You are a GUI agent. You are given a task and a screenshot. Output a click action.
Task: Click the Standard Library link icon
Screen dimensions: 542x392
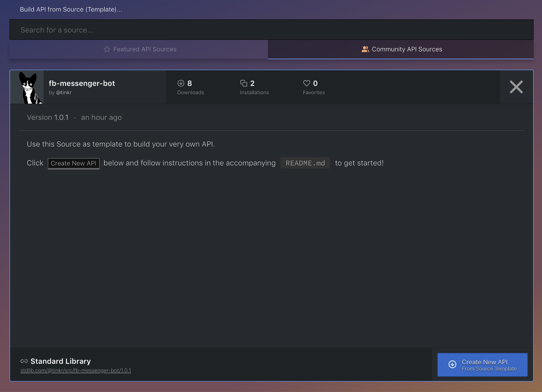coord(24,361)
